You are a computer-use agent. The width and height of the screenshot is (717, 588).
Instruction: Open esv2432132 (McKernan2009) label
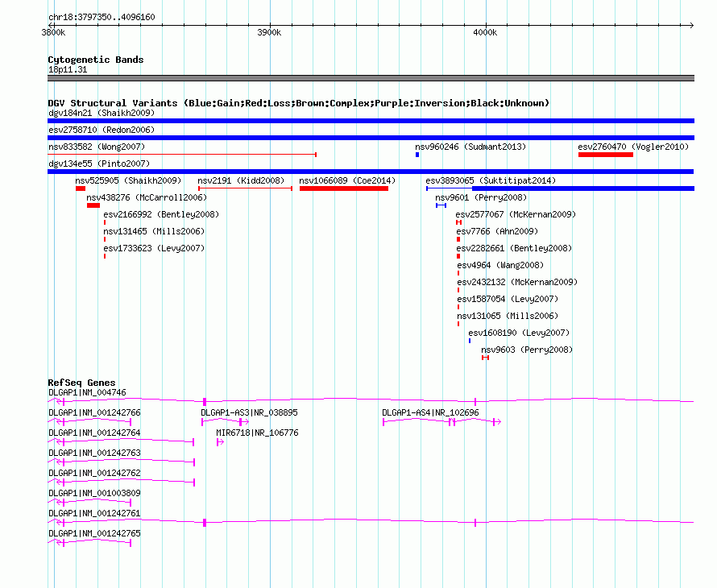tap(518, 282)
